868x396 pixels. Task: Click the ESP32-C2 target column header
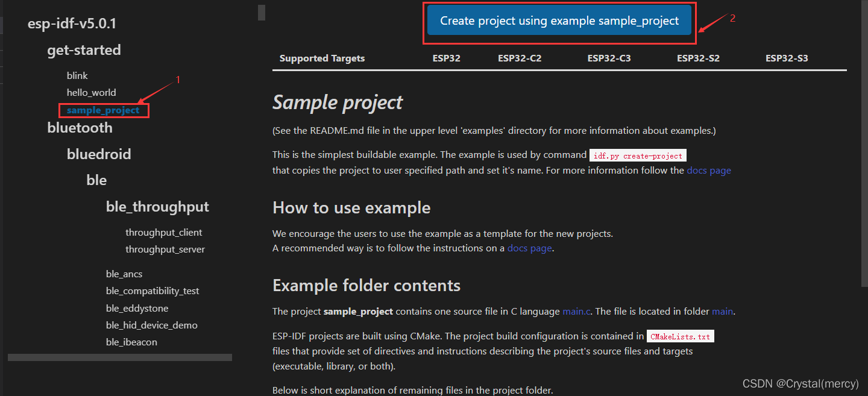520,58
